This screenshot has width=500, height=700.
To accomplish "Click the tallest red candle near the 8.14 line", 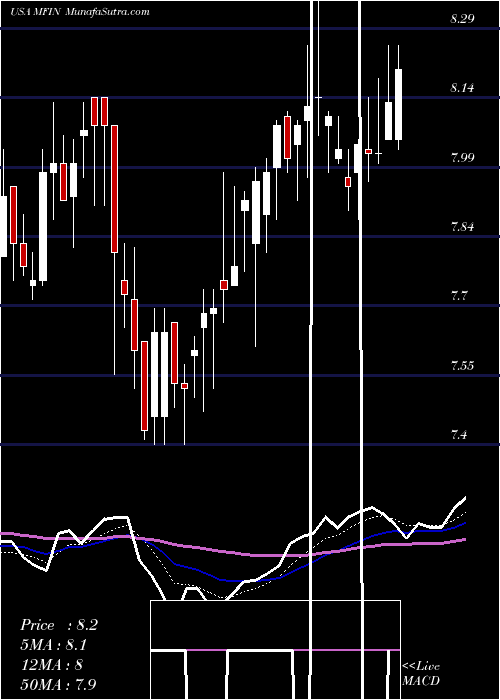I will [115, 189].
